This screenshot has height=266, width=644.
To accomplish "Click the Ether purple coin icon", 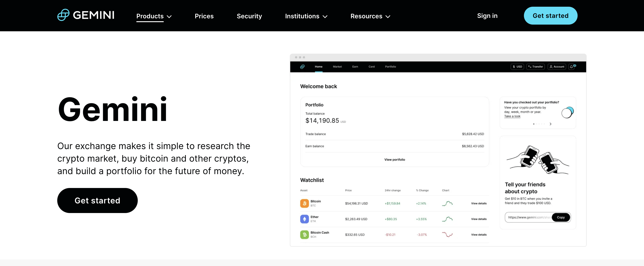I will [x=304, y=219].
